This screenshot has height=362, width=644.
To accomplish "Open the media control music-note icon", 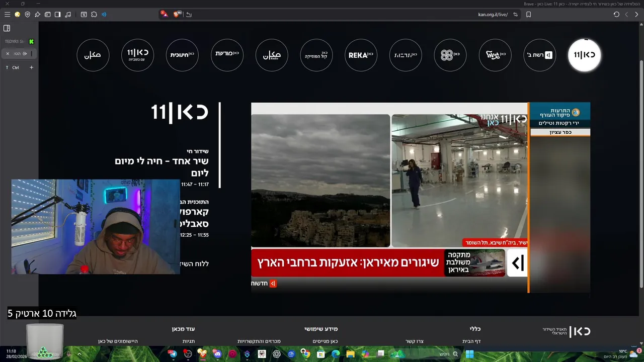I will (x=68, y=15).
